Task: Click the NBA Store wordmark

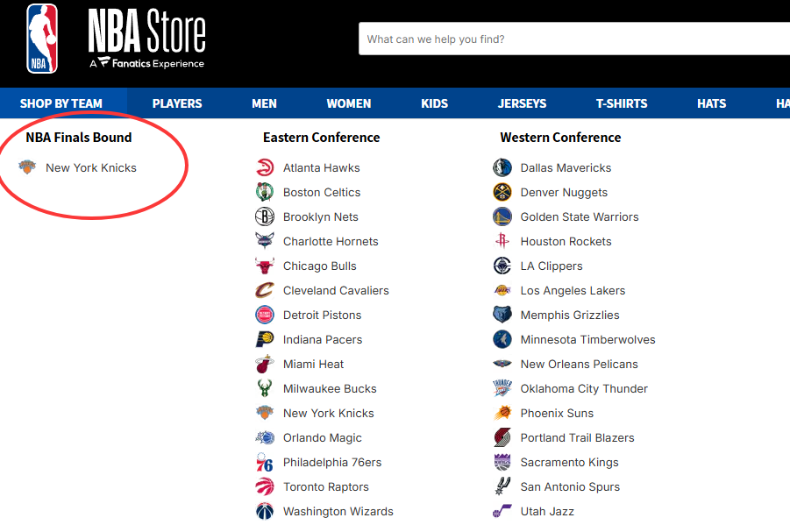Action: (x=146, y=39)
